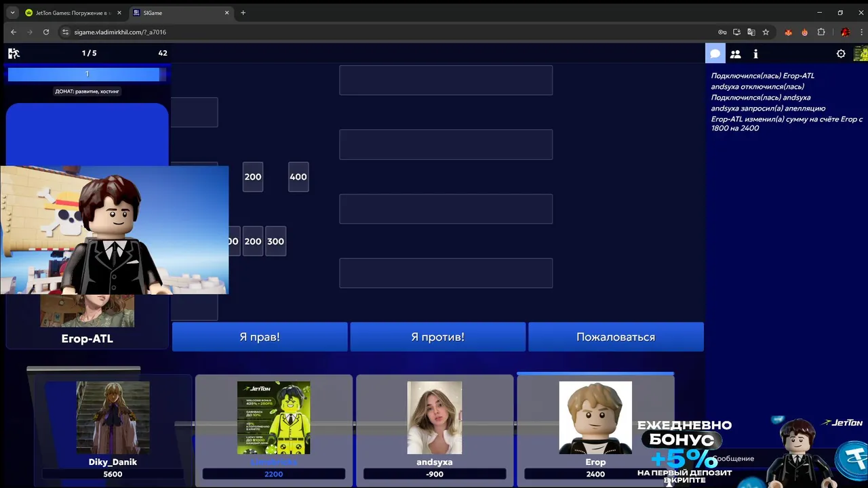
Task: Click the LEGO webcam overlay video
Action: click(x=114, y=230)
